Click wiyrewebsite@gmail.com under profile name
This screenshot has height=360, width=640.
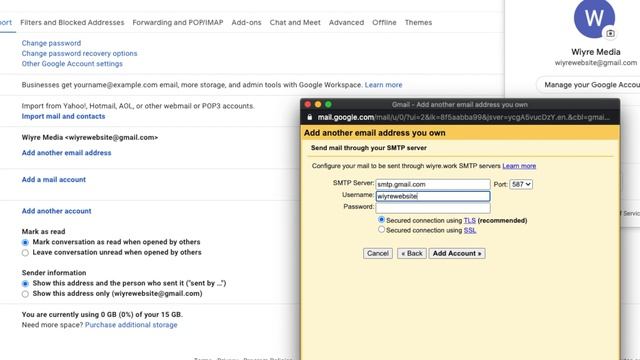(x=596, y=63)
